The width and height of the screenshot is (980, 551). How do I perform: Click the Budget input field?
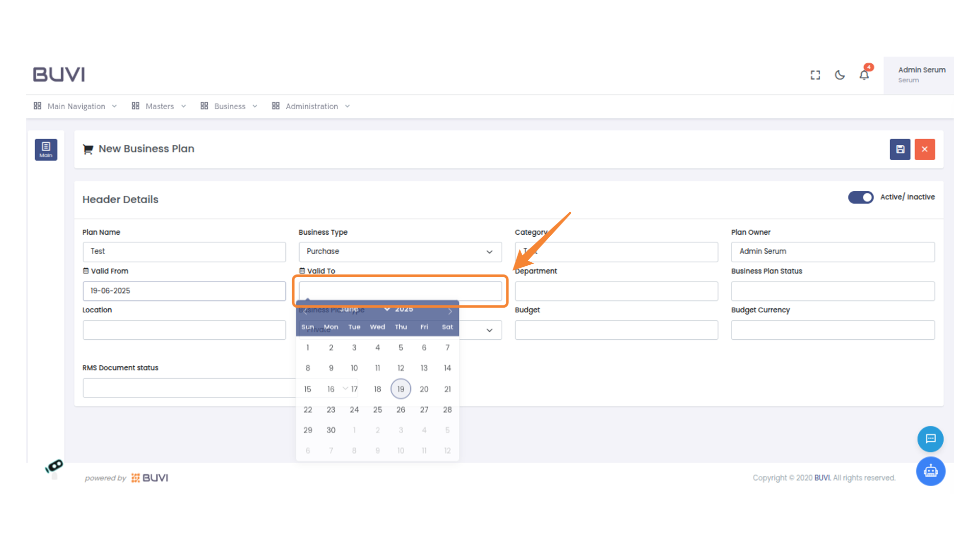(x=616, y=330)
